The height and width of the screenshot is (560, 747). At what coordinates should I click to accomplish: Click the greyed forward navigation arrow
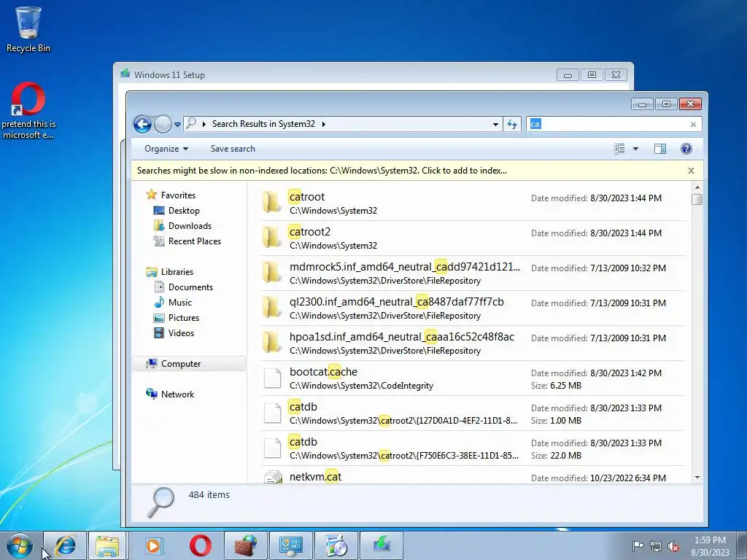tap(163, 124)
